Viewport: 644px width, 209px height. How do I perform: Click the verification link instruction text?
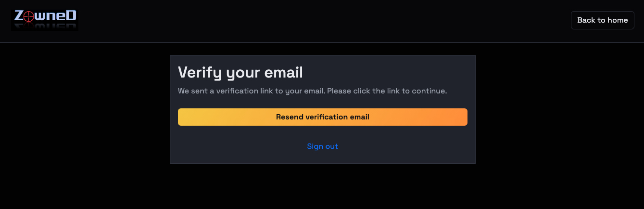312,91
